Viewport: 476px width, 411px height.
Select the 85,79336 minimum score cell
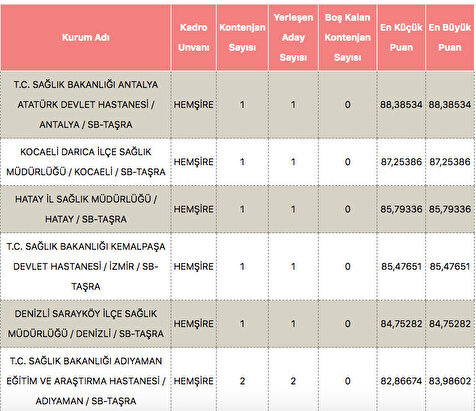[x=401, y=209]
